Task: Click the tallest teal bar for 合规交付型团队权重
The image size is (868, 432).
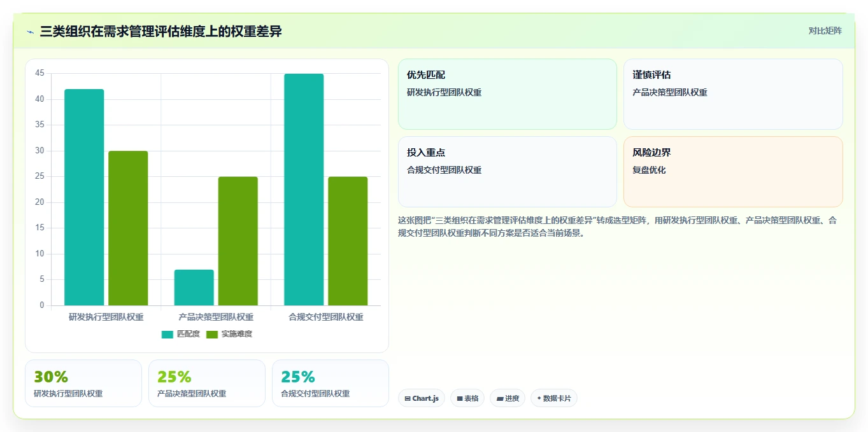Action: (304, 190)
